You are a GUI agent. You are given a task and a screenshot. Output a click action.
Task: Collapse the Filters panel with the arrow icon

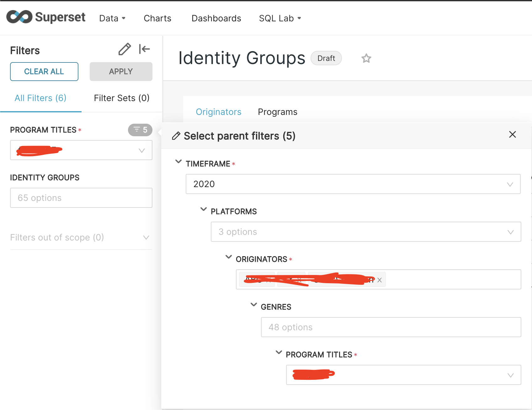[144, 49]
